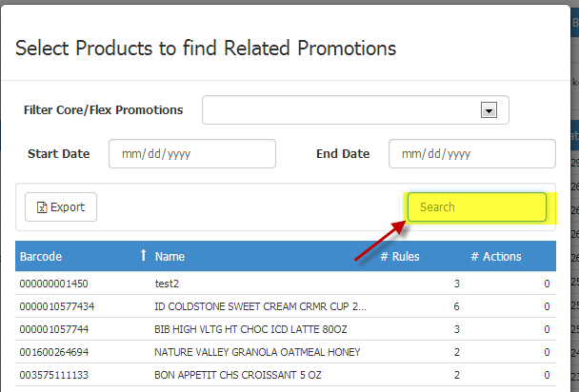Screen dimensions: 579x392
Task: Sort by the Name column header
Action: [x=170, y=256]
